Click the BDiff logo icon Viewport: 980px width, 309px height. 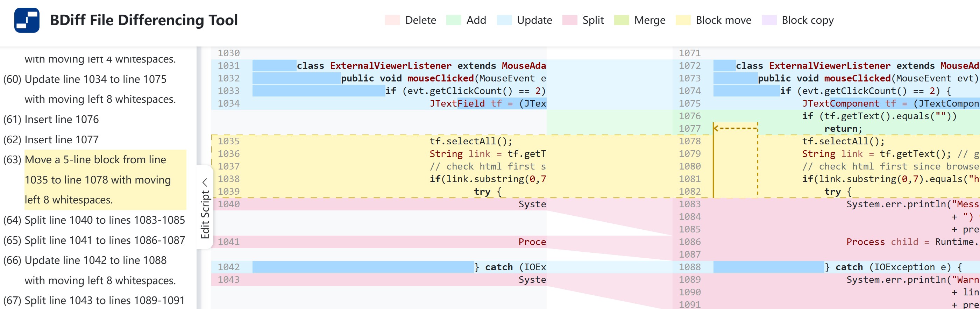27,20
